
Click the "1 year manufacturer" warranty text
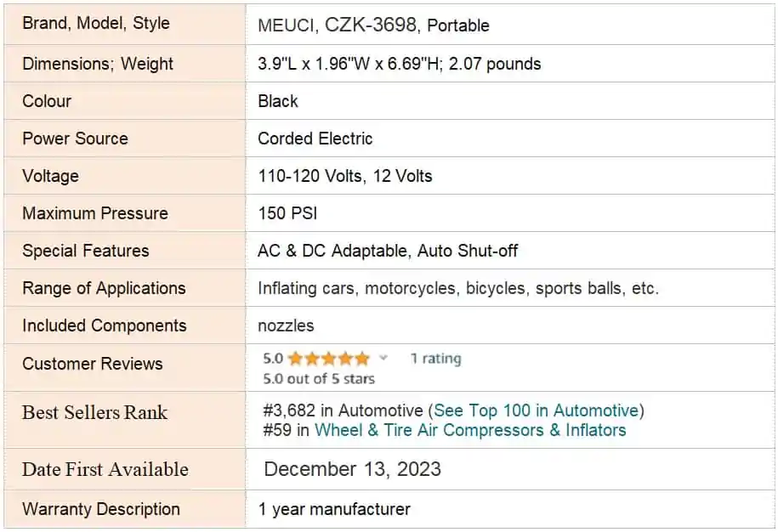coord(334,509)
